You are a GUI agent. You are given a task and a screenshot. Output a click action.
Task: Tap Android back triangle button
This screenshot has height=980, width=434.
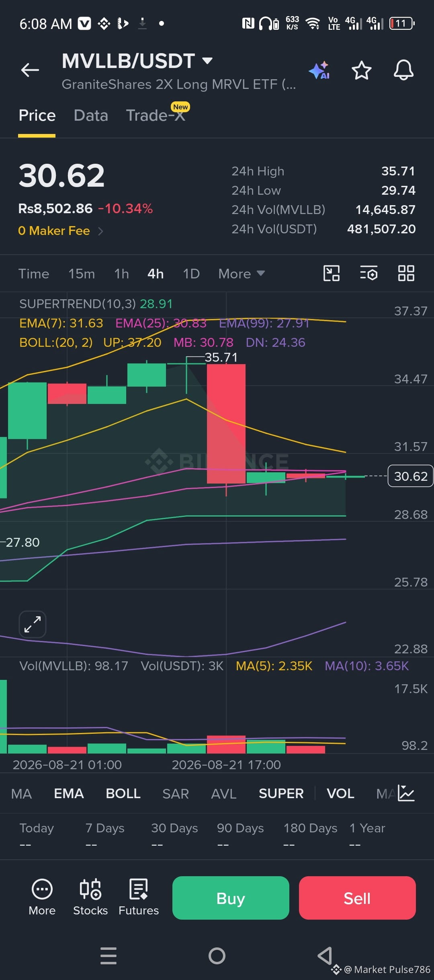click(x=325, y=956)
